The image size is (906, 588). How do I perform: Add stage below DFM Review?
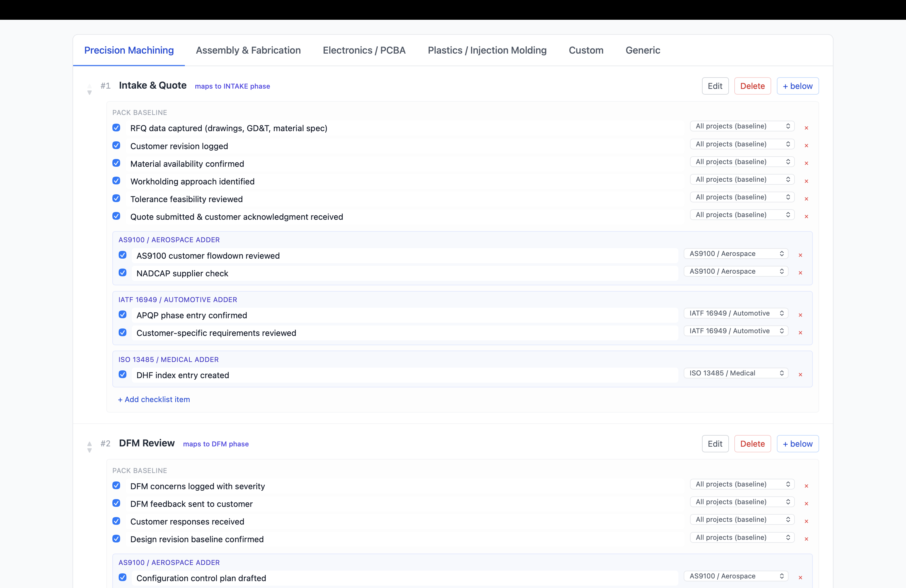[x=798, y=444]
